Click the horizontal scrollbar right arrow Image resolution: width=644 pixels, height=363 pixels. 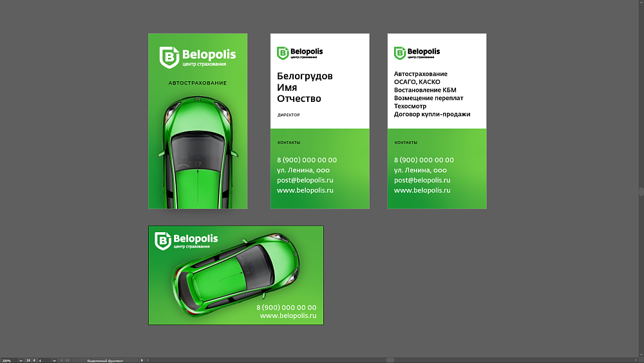[634, 360]
